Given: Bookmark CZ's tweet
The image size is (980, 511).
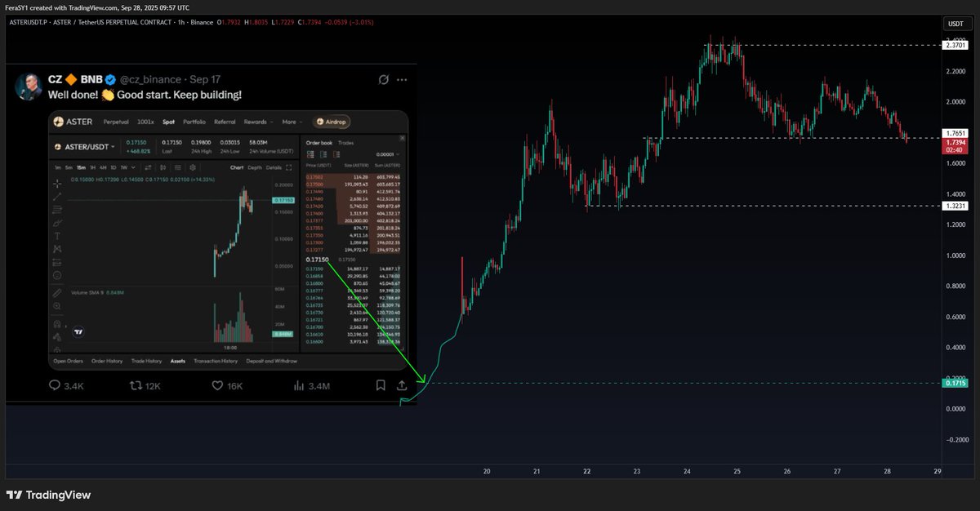Looking at the screenshot, I should tap(381, 384).
